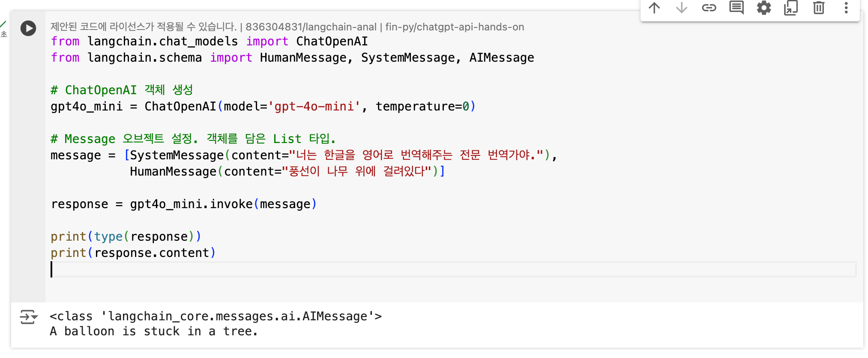This screenshot has height=358, width=868.
Task: Move cell up with arrow icon
Action: (x=654, y=8)
